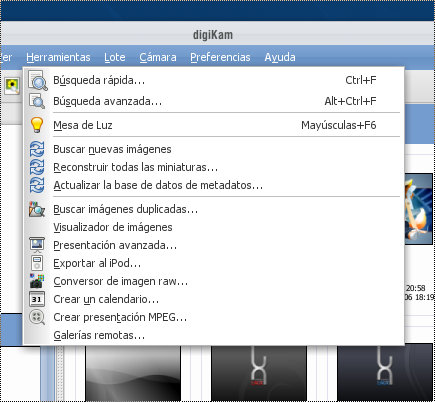Choose Crear presentación MPEG
The height and width of the screenshot is (402, 435).
213,317
